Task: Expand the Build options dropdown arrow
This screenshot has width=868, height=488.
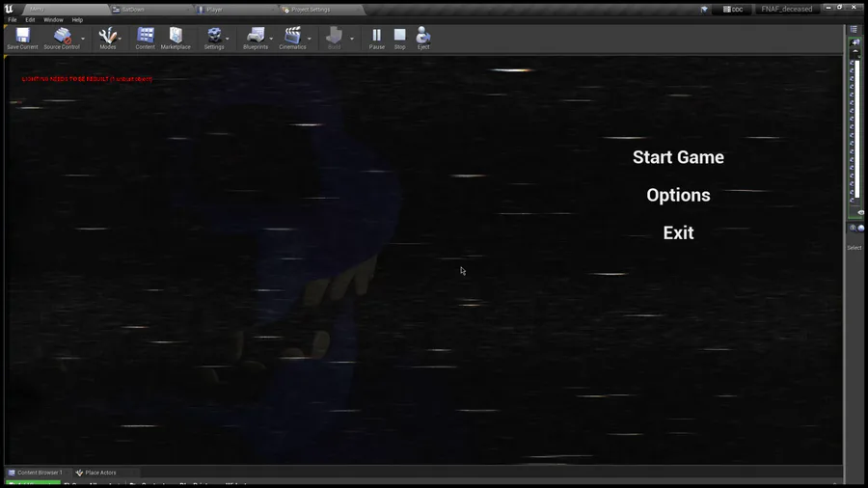Action: [x=351, y=39]
